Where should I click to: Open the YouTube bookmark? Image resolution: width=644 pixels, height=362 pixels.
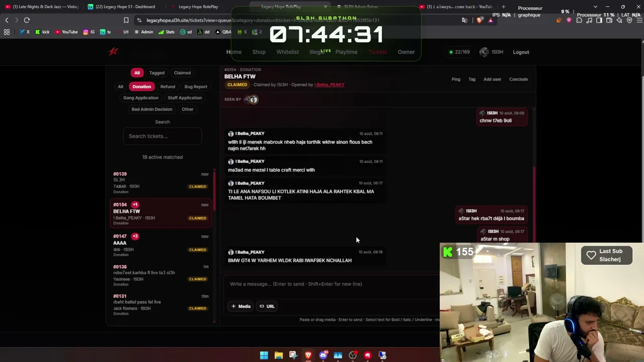66,32
